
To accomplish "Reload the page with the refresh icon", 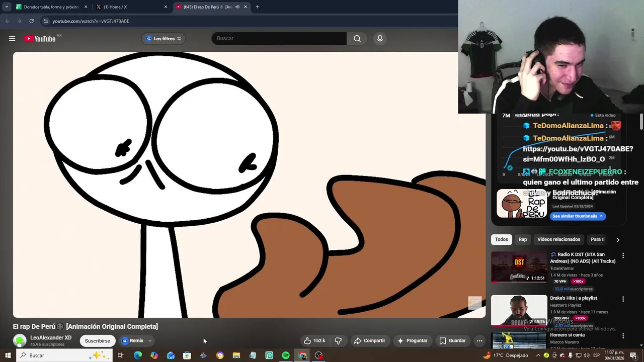I will [31, 21].
